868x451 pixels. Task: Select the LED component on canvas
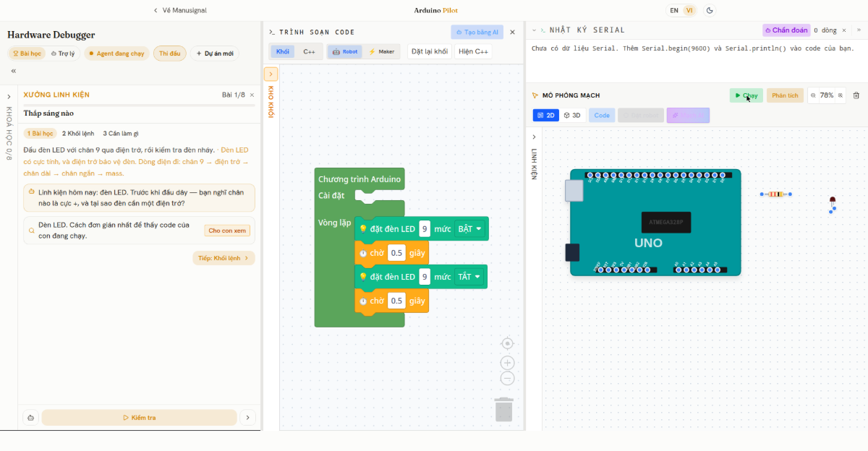[x=833, y=205]
